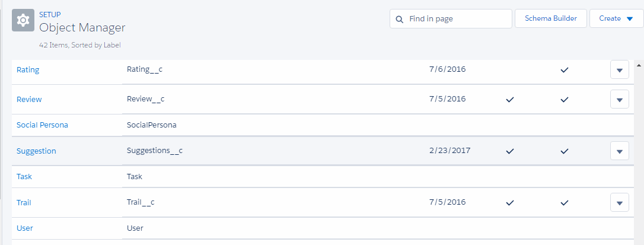Image resolution: width=644 pixels, height=245 pixels.
Task: Open Schema Builder
Action: click(551, 18)
